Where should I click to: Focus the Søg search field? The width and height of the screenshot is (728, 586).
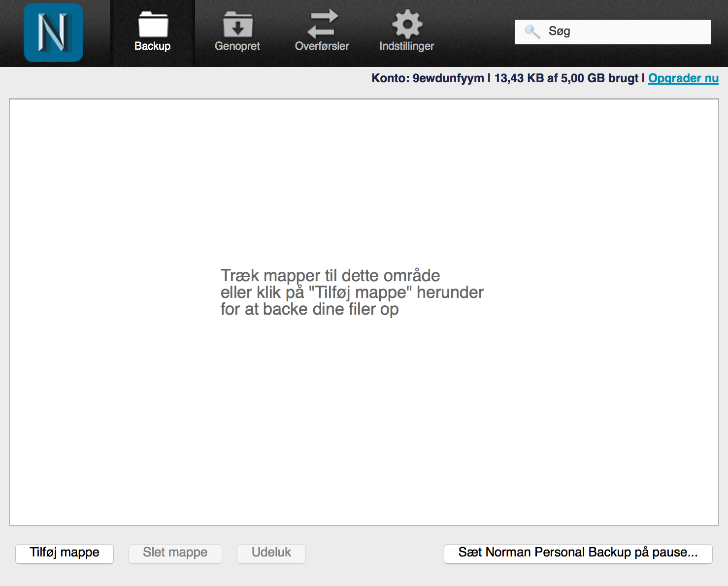(x=613, y=32)
